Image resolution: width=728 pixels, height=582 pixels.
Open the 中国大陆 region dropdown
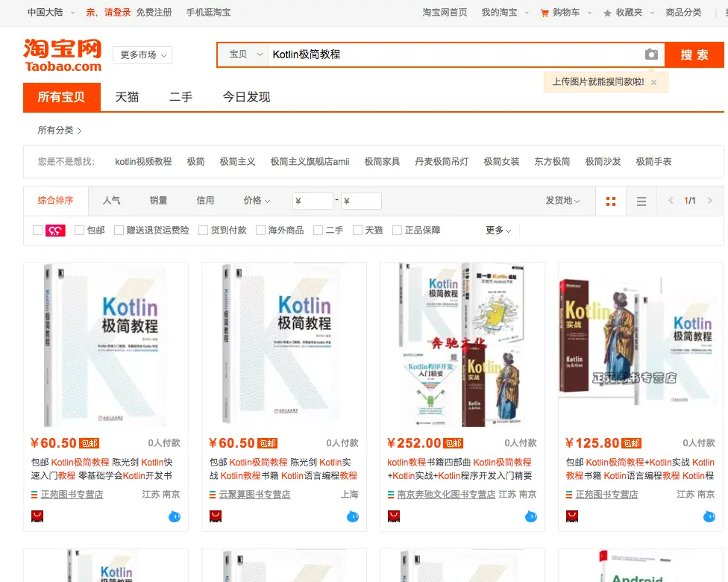(51, 13)
